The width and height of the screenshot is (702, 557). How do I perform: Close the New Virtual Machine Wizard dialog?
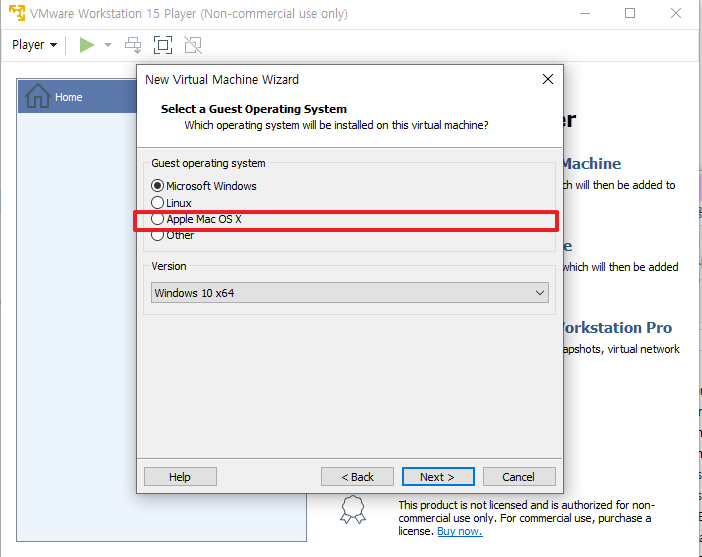[x=548, y=79]
